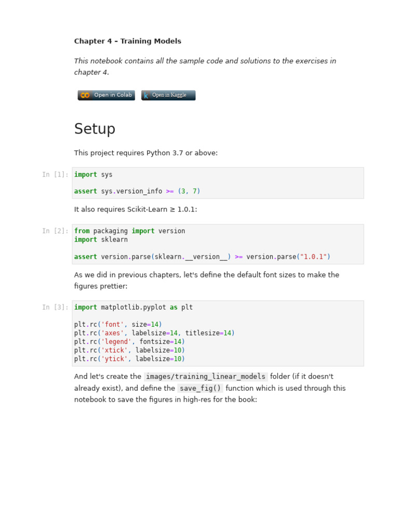The image size is (399, 532).
Task: Click the 'from packaging import version' line
Action: (x=129, y=231)
